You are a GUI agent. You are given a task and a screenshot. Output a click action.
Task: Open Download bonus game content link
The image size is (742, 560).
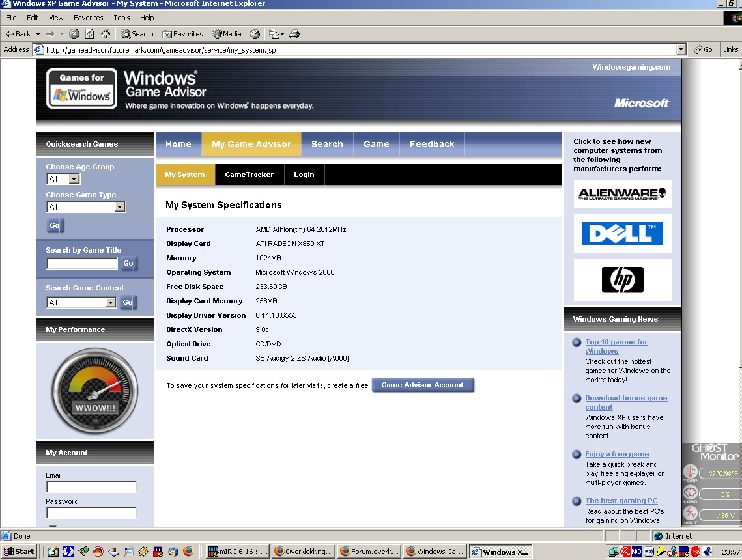point(626,402)
